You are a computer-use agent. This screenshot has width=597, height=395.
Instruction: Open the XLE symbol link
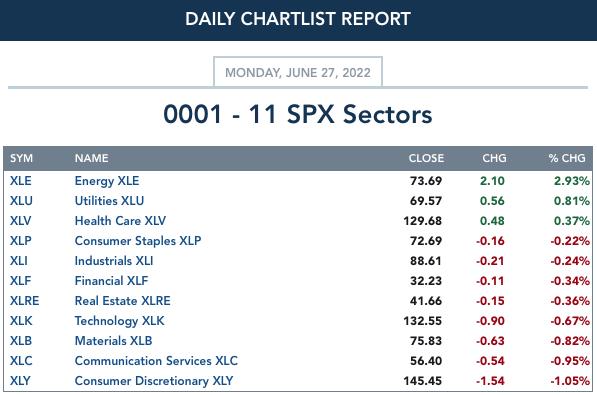coord(21,181)
